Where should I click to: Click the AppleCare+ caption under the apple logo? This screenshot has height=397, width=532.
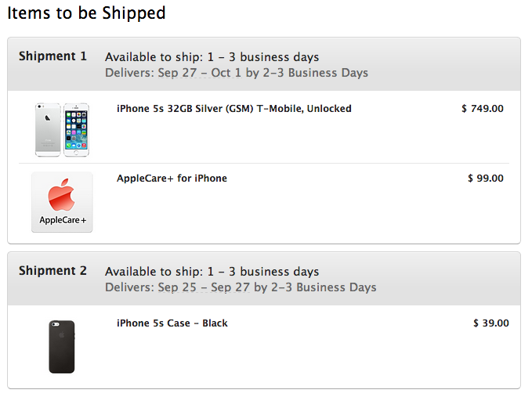(62, 221)
